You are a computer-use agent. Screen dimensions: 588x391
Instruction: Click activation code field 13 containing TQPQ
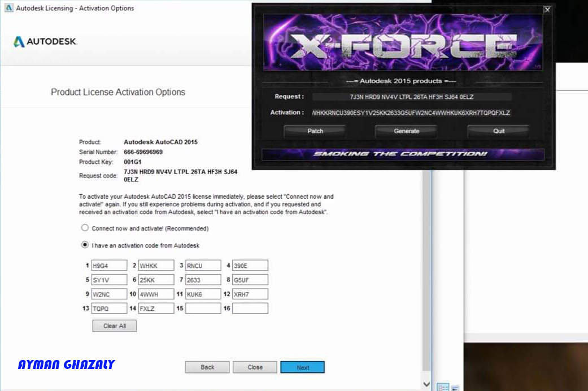(x=109, y=308)
